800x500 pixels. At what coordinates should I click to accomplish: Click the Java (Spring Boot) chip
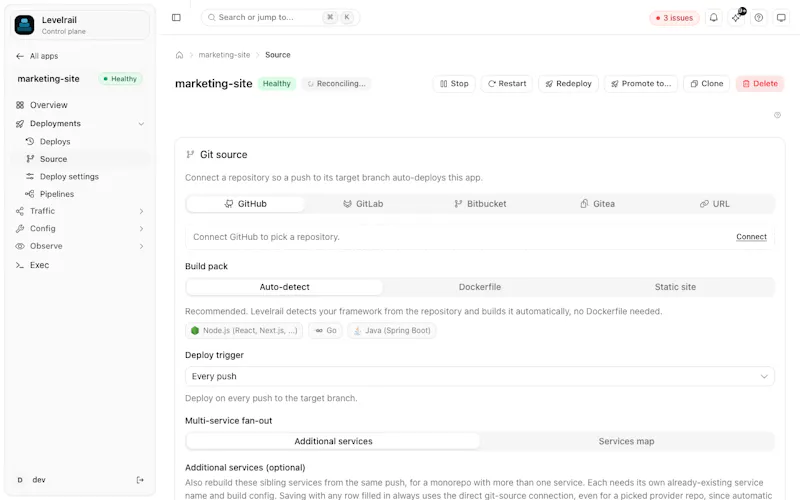[x=392, y=331]
